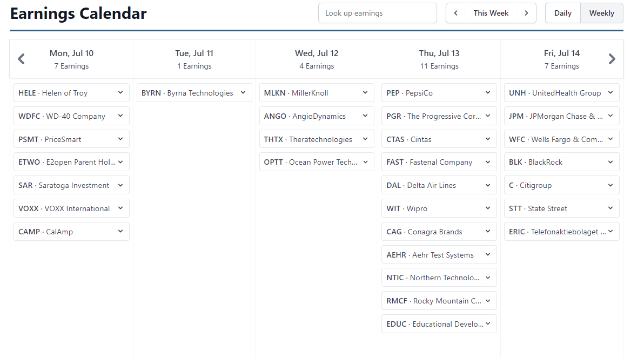Click the 11 Earnings count under Thursday
The height and width of the screenshot is (358, 644).
[439, 66]
